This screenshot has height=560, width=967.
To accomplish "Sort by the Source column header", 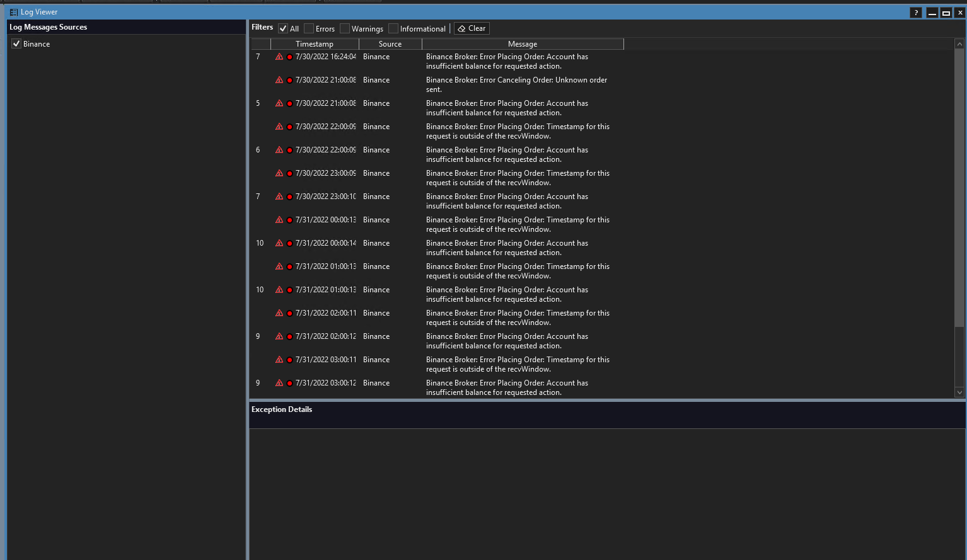I will (390, 44).
